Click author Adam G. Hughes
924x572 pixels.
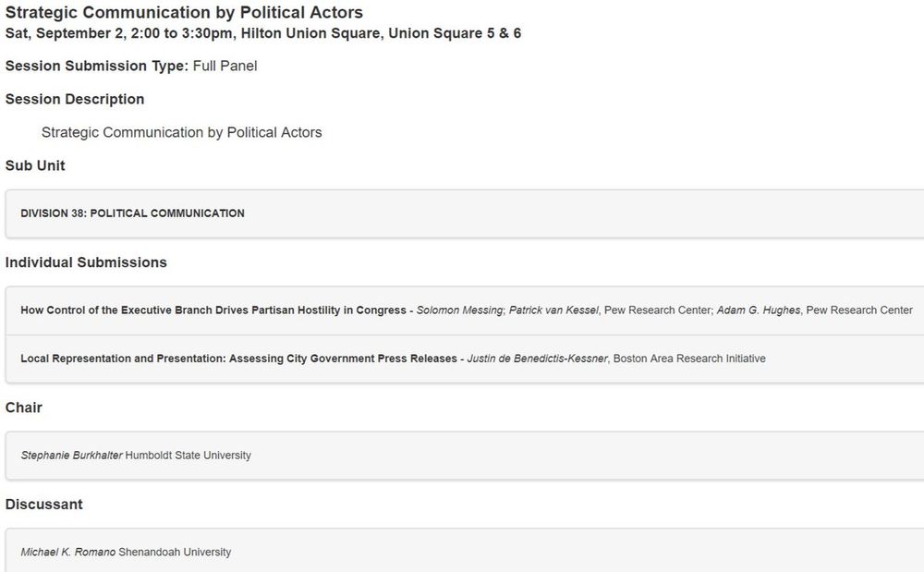758,310
